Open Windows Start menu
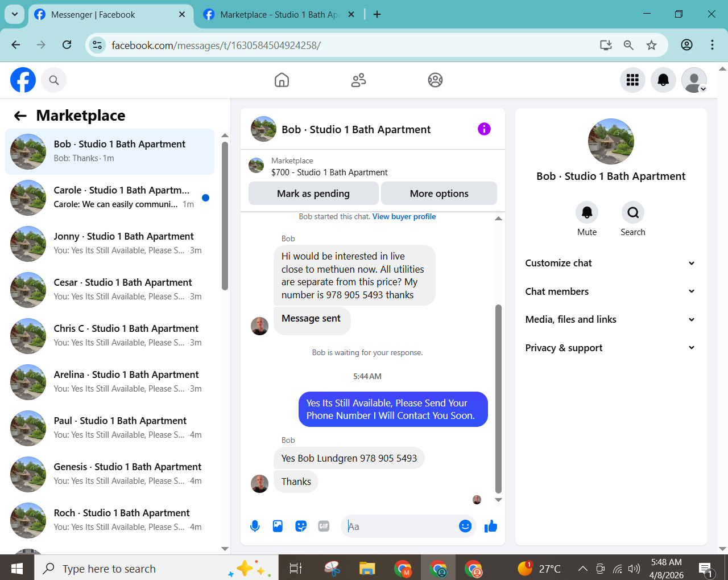 [17, 568]
